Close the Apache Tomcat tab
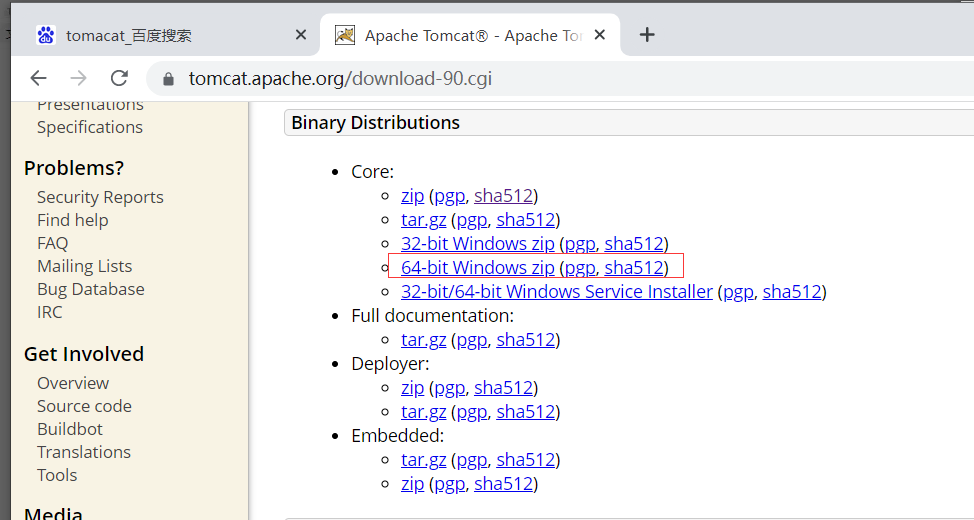 point(600,35)
